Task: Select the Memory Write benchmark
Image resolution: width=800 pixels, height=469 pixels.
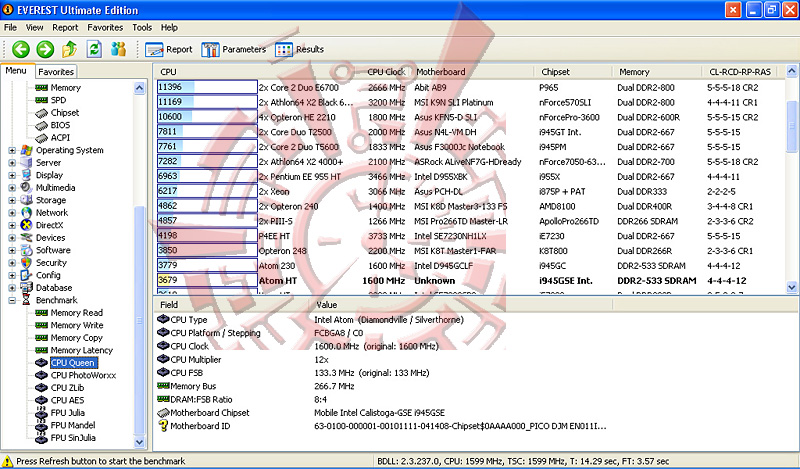Action: (77, 326)
